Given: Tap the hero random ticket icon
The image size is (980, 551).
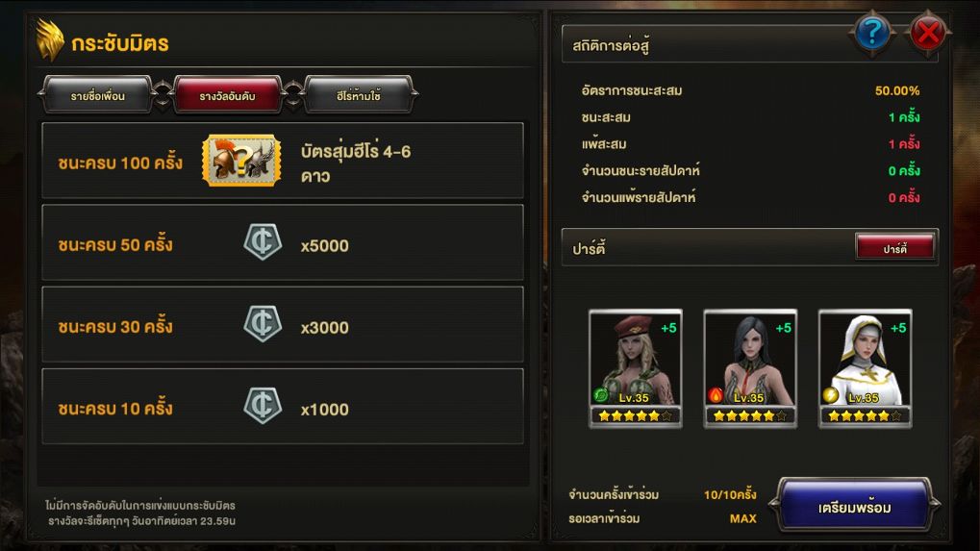Looking at the screenshot, I should tap(241, 161).
